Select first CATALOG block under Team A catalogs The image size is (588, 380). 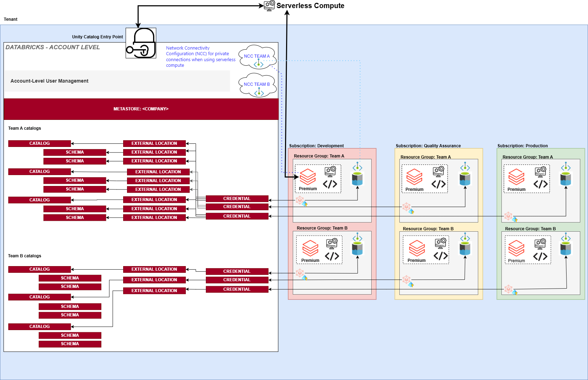coord(39,143)
